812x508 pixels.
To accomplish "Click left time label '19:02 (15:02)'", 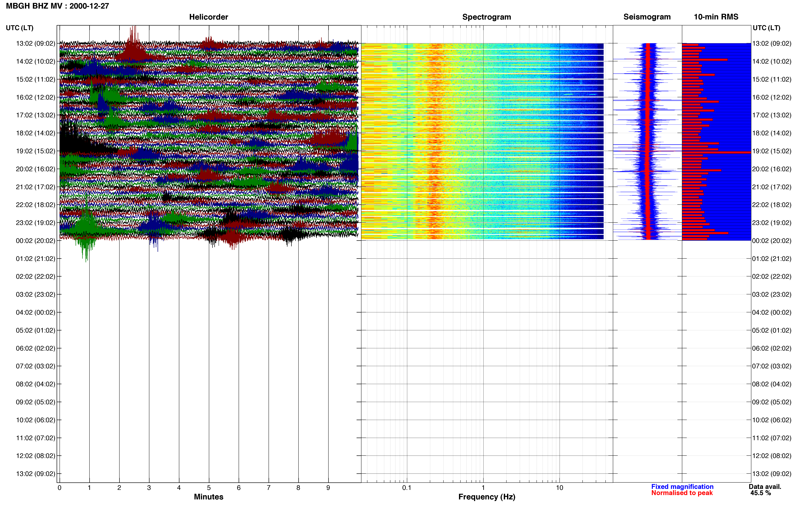I will click(x=36, y=151).
